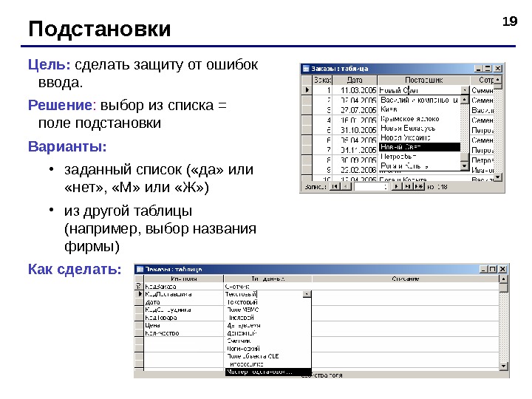Select "Дата/время" in data type list
The height and width of the screenshot is (399, 532).
coord(268,325)
